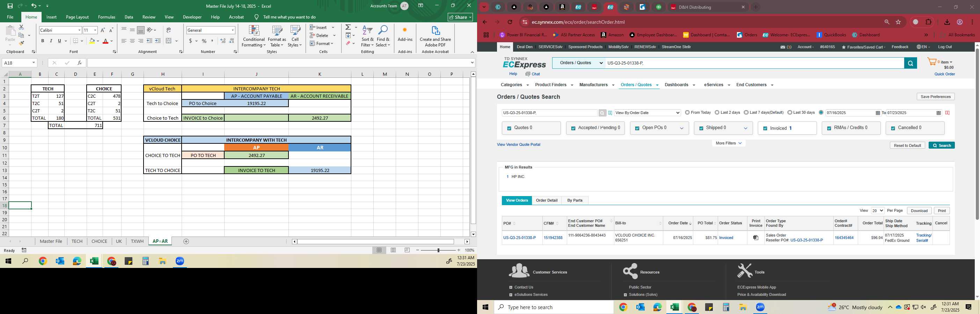Click the AutoSum sigma icon
Image resolution: width=980 pixels, height=314 pixels.
click(348, 27)
